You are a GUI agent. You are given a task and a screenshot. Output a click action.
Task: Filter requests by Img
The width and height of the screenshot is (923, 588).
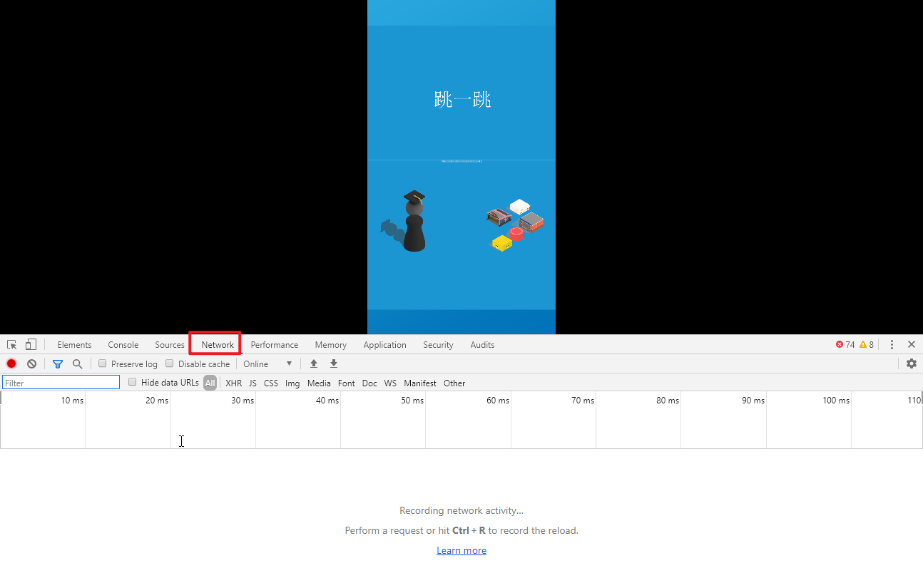coord(292,383)
